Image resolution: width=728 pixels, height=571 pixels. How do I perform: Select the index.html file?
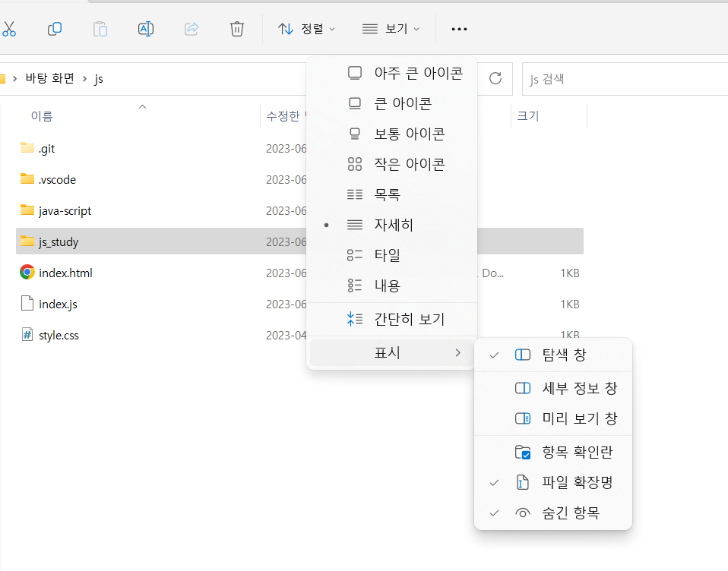65,273
